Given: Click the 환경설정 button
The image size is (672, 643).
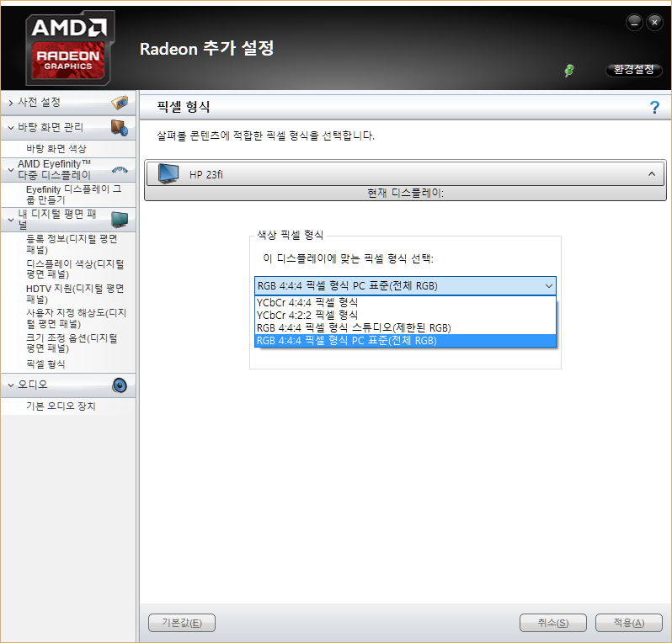Looking at the screenshot, I should [634, 70].
